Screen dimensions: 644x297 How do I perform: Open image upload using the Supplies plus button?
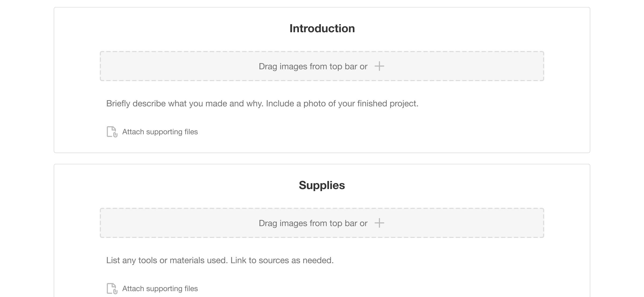(x=379, y=223)
